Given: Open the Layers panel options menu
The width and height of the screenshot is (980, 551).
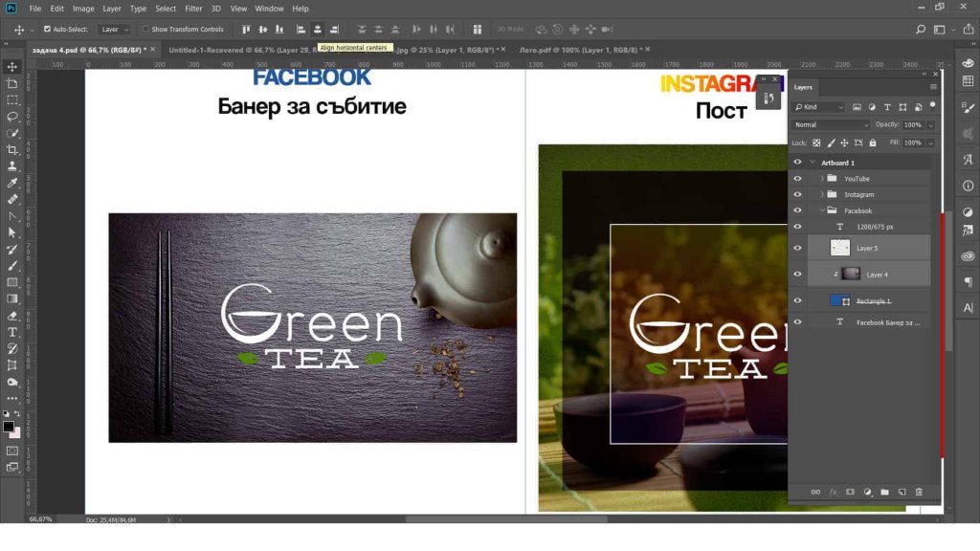Looking at the screenshot, I should pyautogui.click(x=933, y=87).
